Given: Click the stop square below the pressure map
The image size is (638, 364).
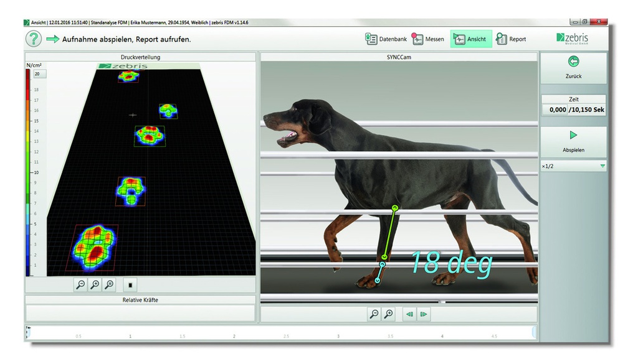Looking at the screenshot, I should coord(130,284).
